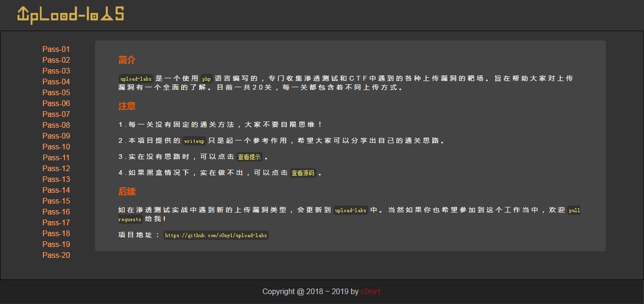Image resolution: width=644 pixels, height=304 pixels.
Task: Open the GitHub project address link
Action: (216, 235)
